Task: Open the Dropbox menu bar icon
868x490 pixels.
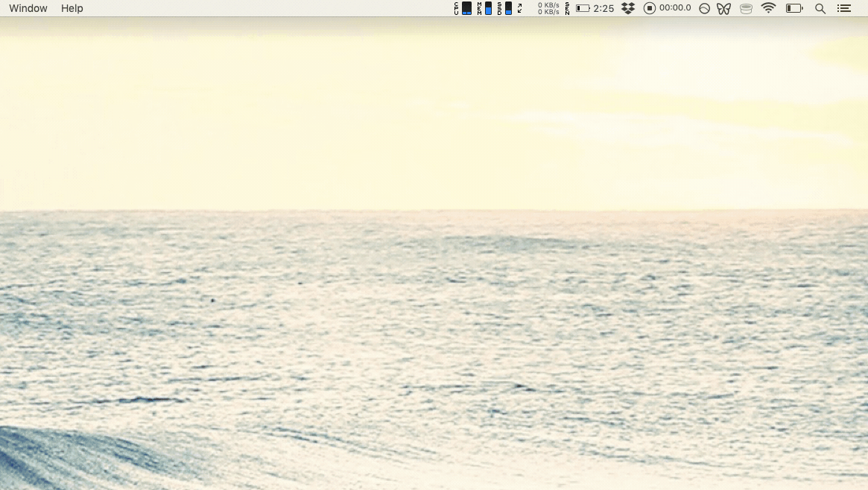Action: pos(628,8)
